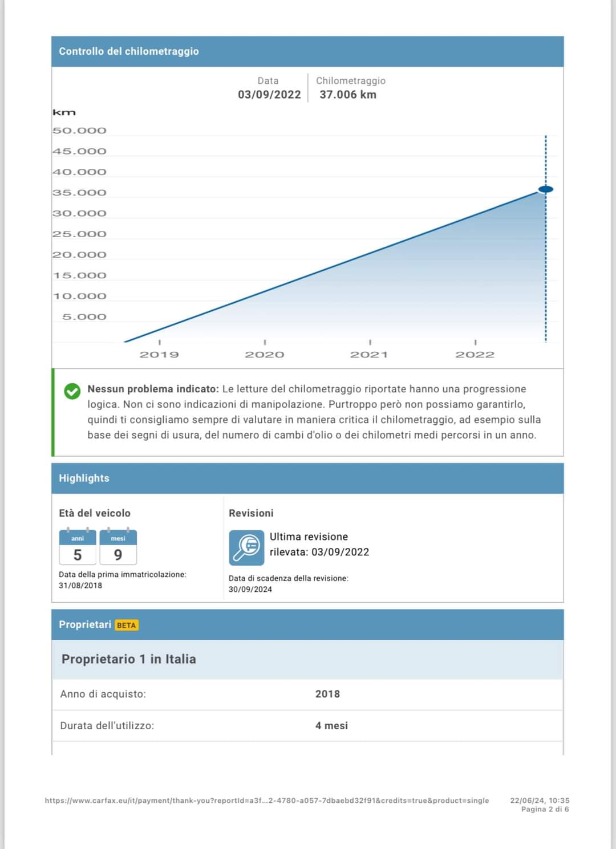
Task: Click the 'mesi' calendar icon showing 9
Action: tap(118, 547)
